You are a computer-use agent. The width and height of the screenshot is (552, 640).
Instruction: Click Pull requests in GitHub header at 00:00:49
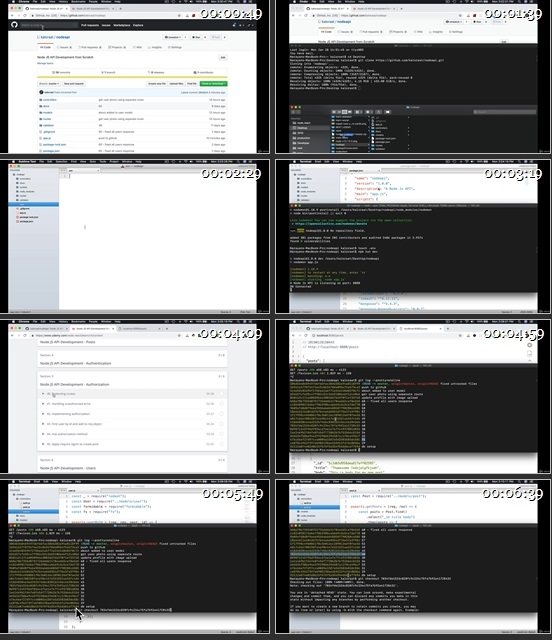[90, 25]
